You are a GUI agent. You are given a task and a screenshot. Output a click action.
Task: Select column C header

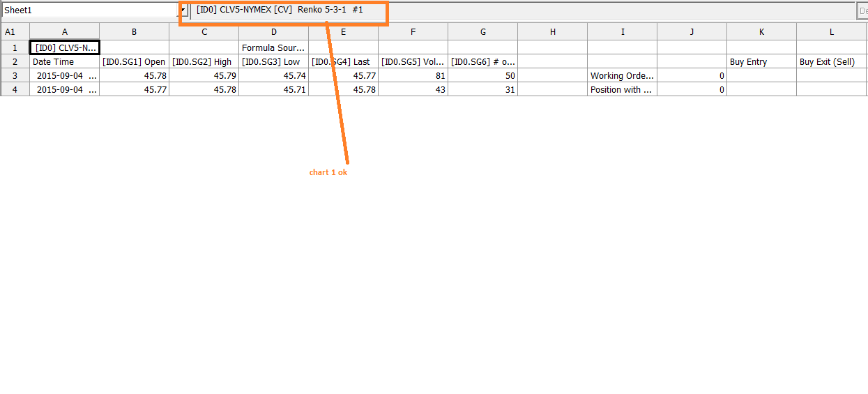[204, 32]
